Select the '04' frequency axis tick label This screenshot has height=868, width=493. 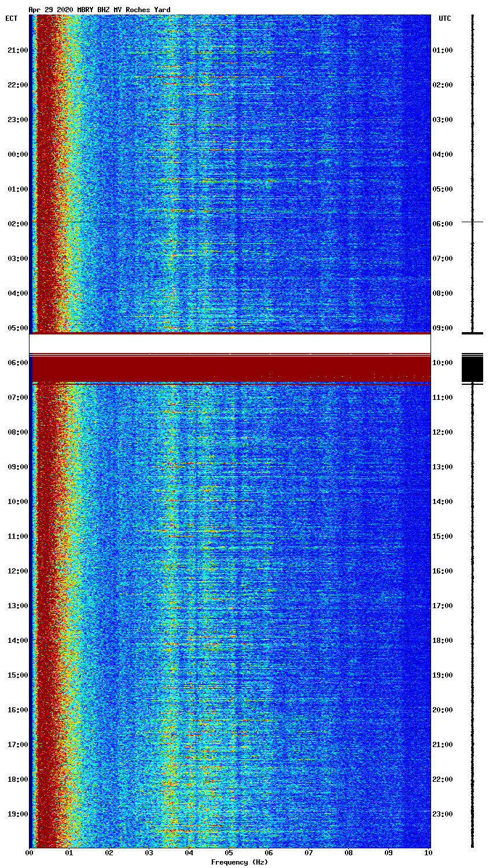click(189, 853)
